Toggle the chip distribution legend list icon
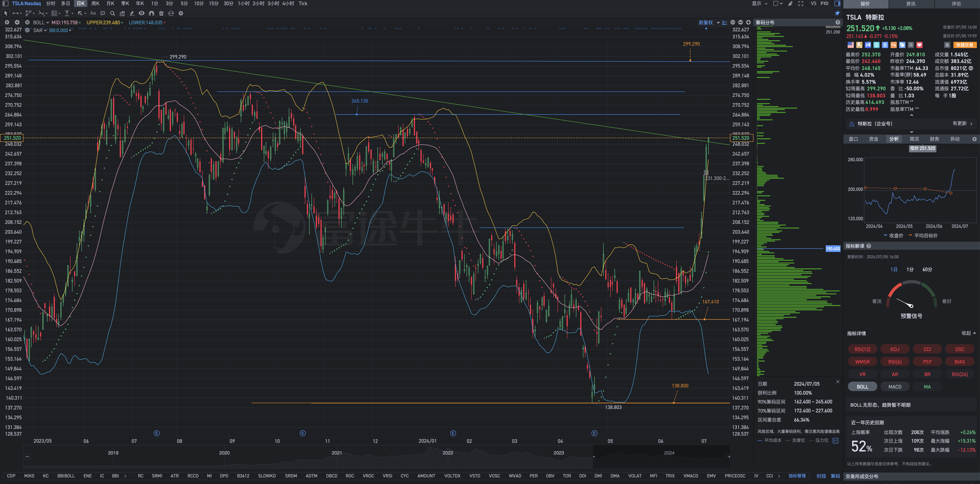 tap(835, 441)
